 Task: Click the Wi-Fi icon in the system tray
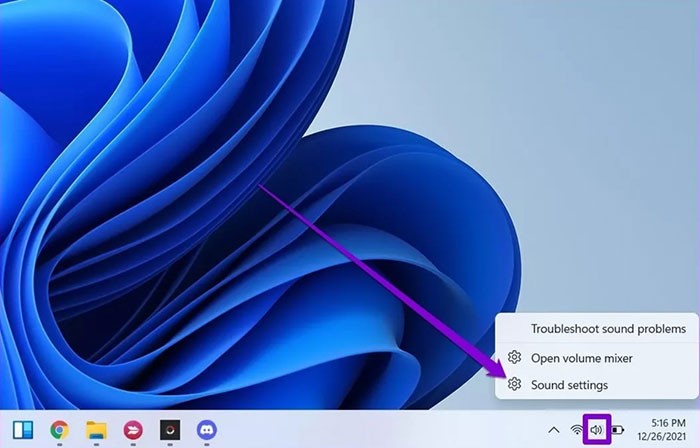[x=577, y=430]
